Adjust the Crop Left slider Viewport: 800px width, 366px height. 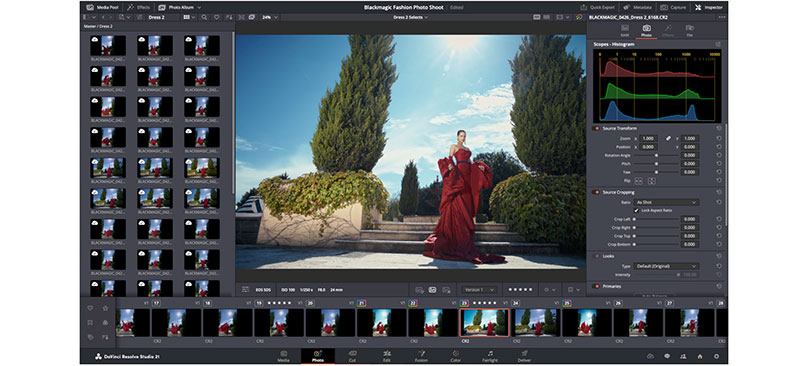tap(656, 219)
